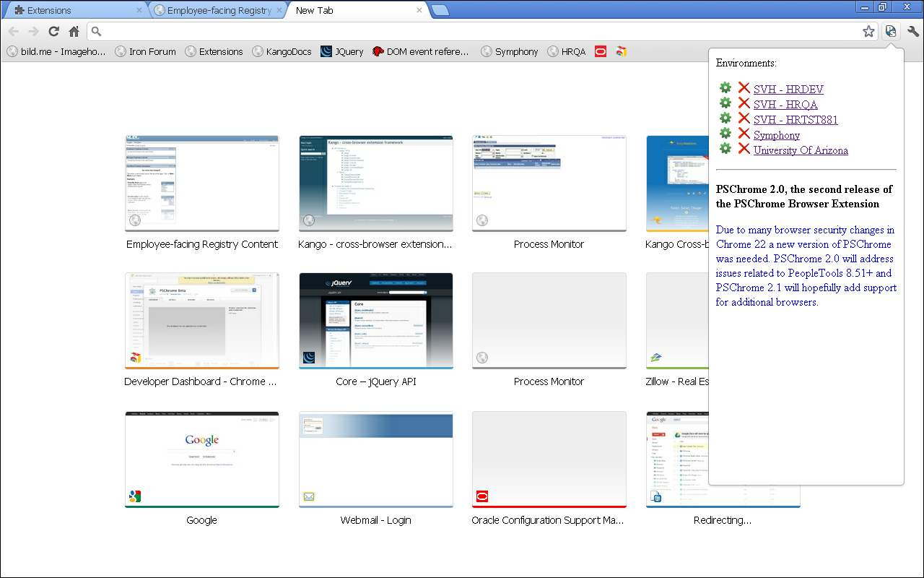The width and height of the screenshot is (924, 578).
Task: Click the gear icon next to University Of Arizona
Action: (x=725, y=149)
